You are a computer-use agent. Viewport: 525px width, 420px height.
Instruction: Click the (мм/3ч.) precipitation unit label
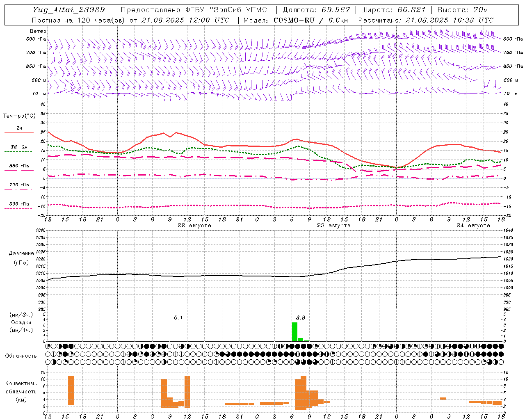pos(21,315)
